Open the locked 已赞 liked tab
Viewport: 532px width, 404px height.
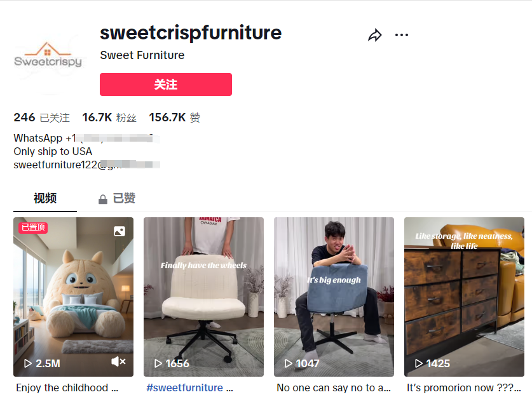point(123,198)
